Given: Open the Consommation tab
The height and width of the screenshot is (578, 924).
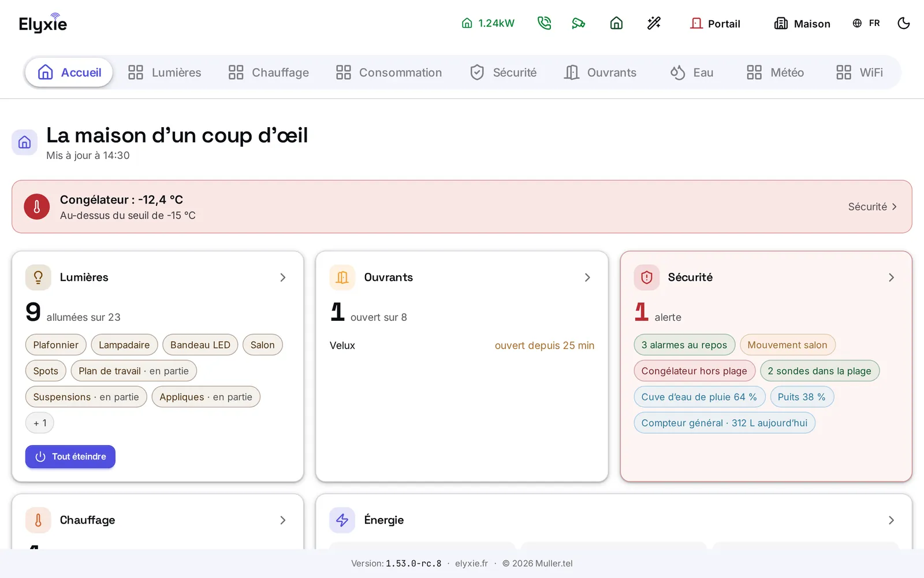Looking at the screenshot, I should (x=389, y=72).
